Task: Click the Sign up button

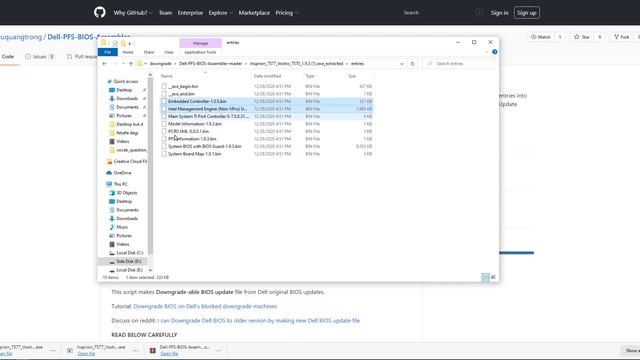Action: click(527, 13)
